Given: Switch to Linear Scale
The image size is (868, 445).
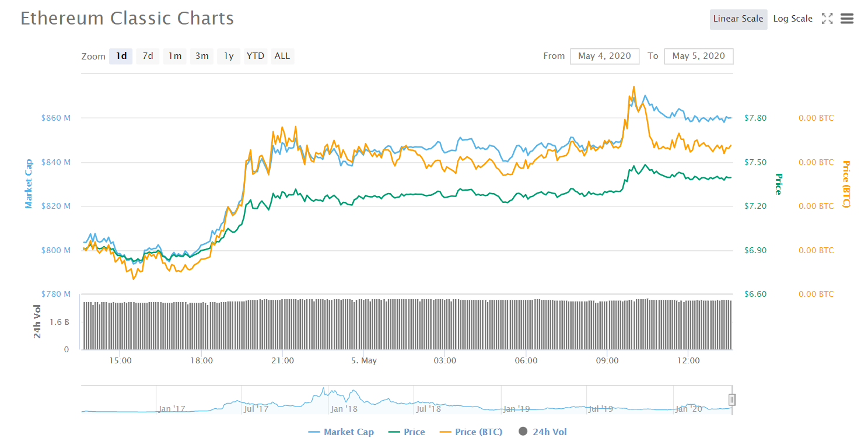Looking at the screenshot, I should point(738,19).
